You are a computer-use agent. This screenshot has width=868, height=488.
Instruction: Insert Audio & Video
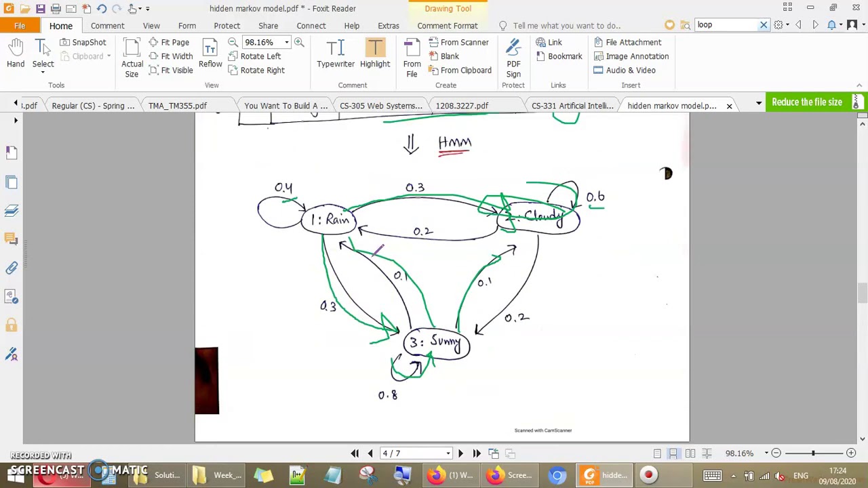(625, 70)
